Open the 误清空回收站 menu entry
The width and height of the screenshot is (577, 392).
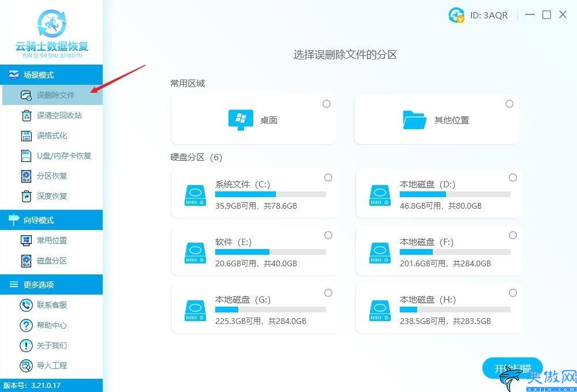click(53, 115)
